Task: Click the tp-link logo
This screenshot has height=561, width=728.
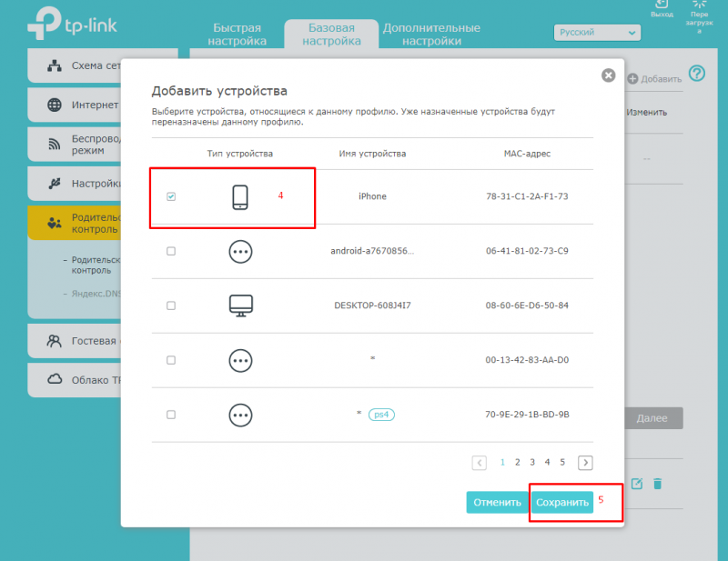Action: point(73,25)
